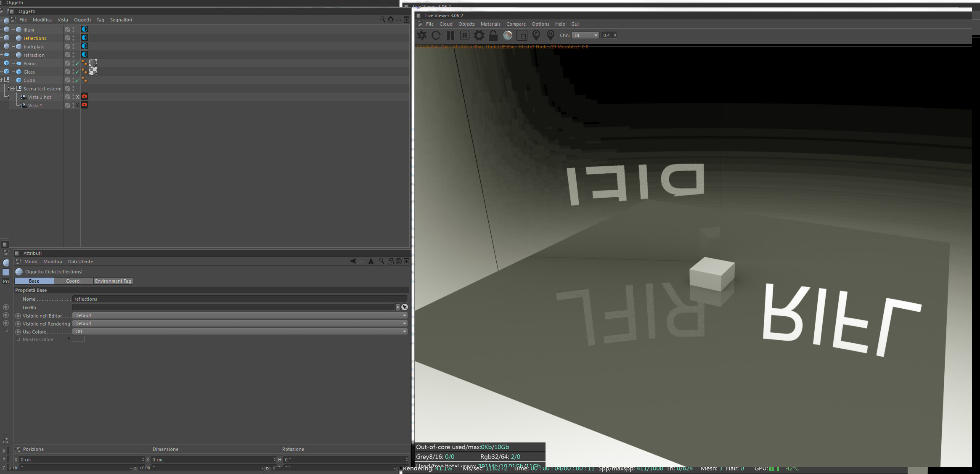This screenshot has height=474, width=980.
Task: Collapse the Scena test esterni group
Action: [12, 89]
